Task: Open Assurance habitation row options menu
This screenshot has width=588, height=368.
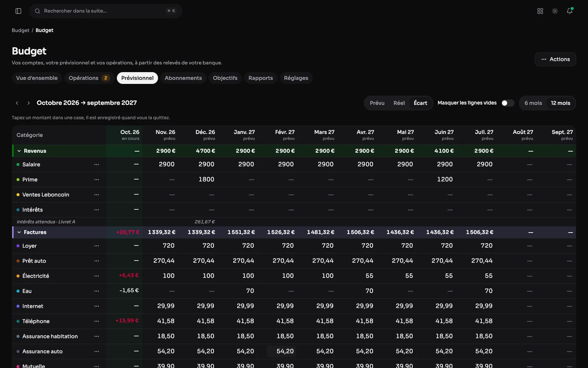Action: coord(97,336)
